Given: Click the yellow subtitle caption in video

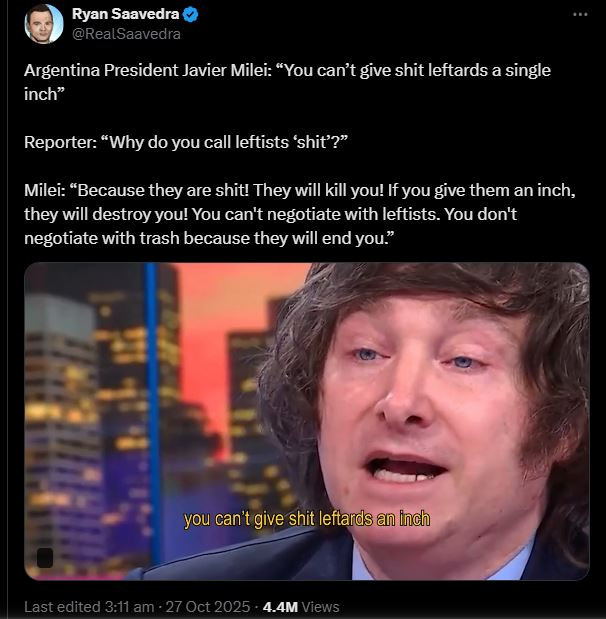Looking at the screenshot, I should click(x=307, y=519).
